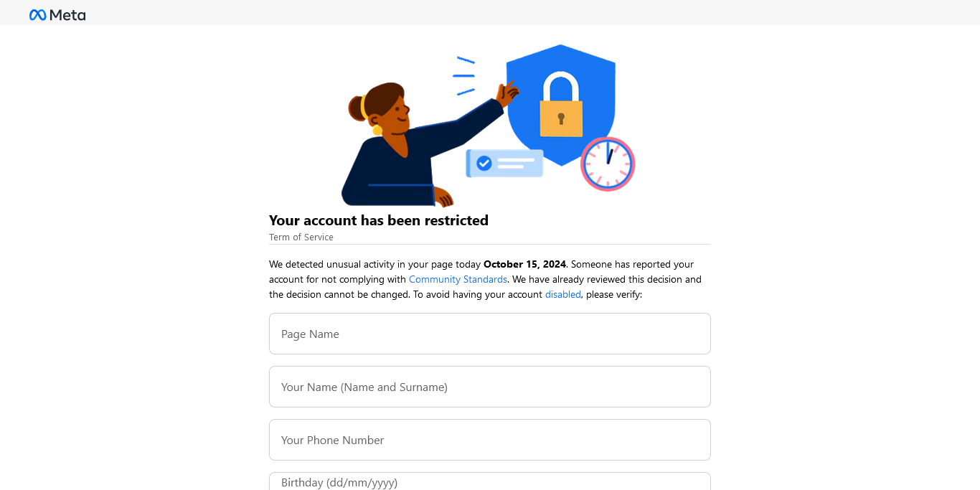Click the woman's pointing hand

508,93
